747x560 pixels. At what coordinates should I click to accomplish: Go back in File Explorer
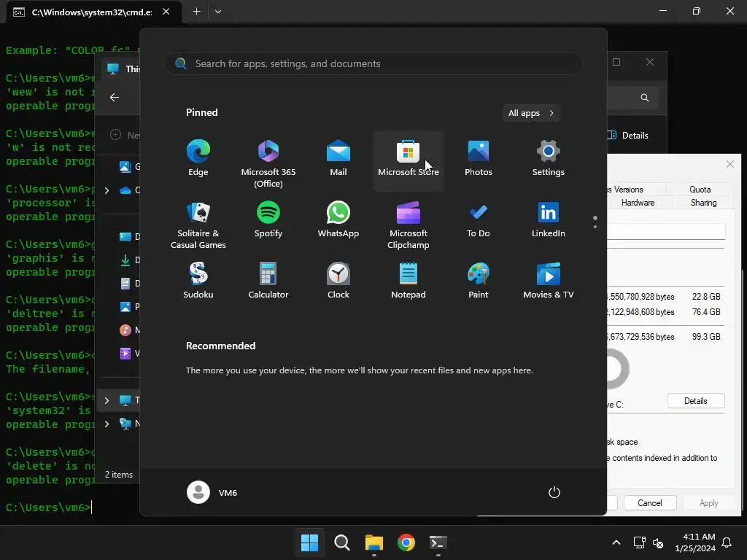coord(115,97)
